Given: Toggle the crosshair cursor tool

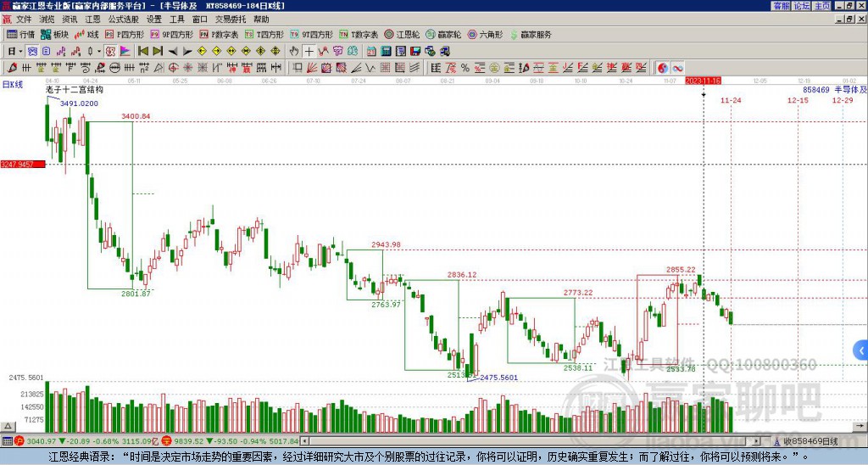Looking at the screenshot, I should [x=309, y=52].
